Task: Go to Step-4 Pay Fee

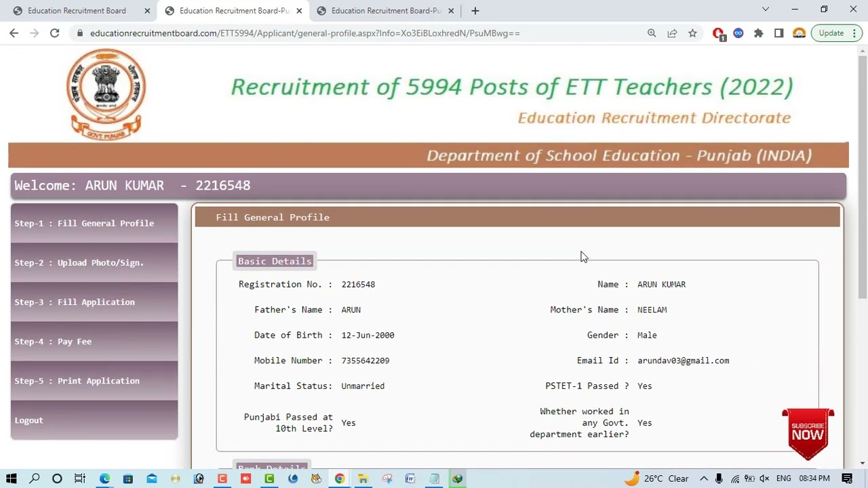Action: point(94,341)
